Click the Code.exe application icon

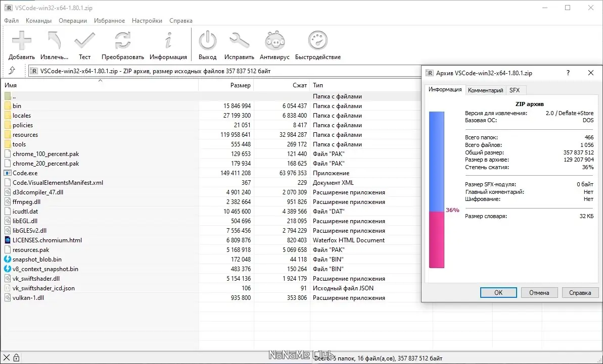(8, 173)
